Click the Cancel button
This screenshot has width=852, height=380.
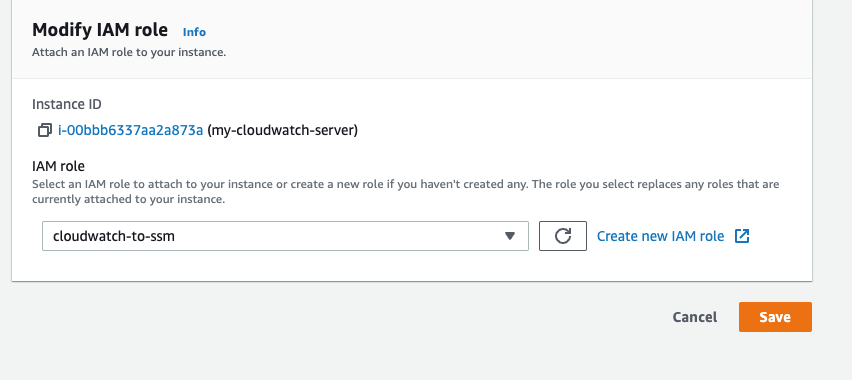point(694,317)
